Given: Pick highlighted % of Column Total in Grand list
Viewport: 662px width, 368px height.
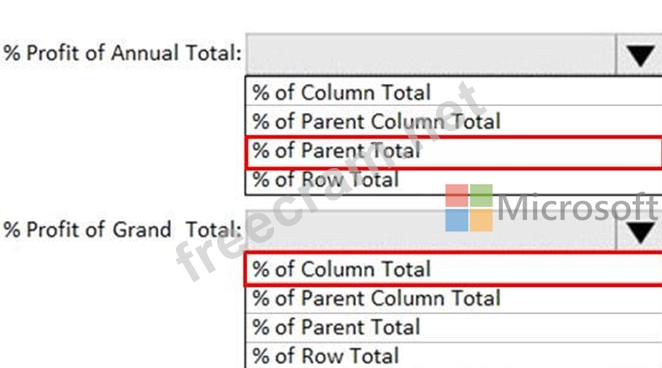Looking at the screenshot, I should point(453,269).
